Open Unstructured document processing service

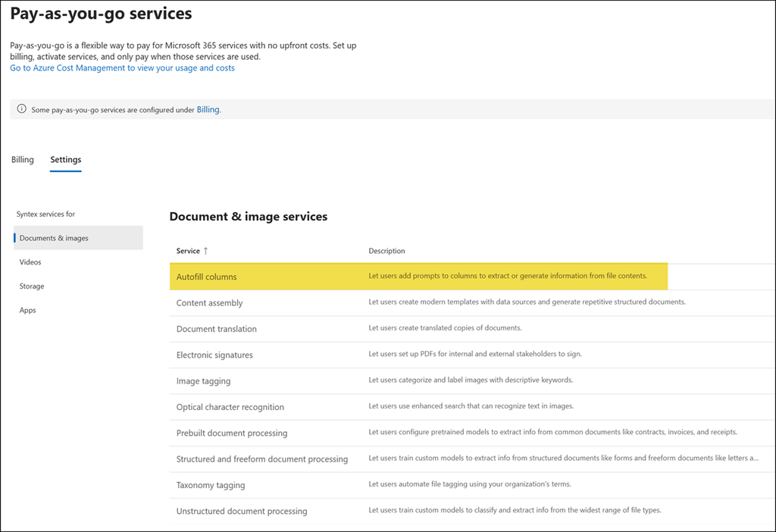tap(242, 512)
